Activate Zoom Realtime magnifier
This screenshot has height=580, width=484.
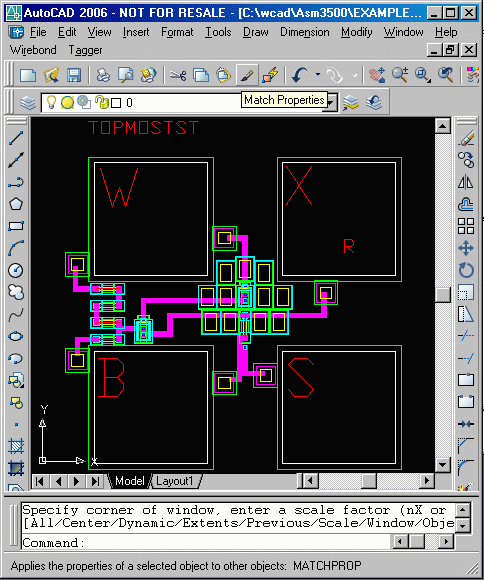(400, 75)
